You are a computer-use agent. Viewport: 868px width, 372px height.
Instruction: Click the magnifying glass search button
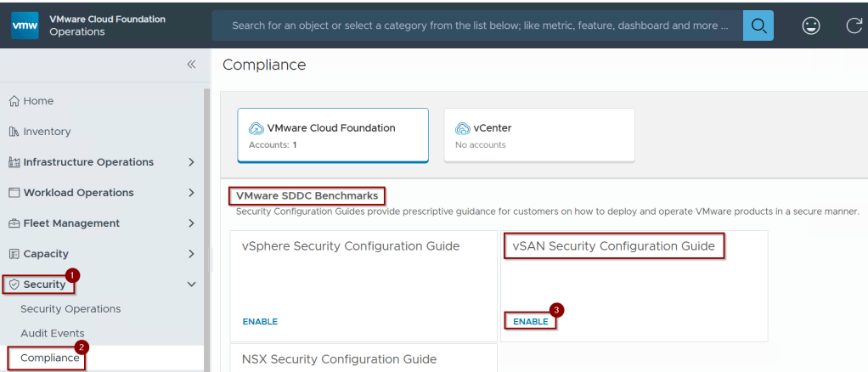[758, 25]
